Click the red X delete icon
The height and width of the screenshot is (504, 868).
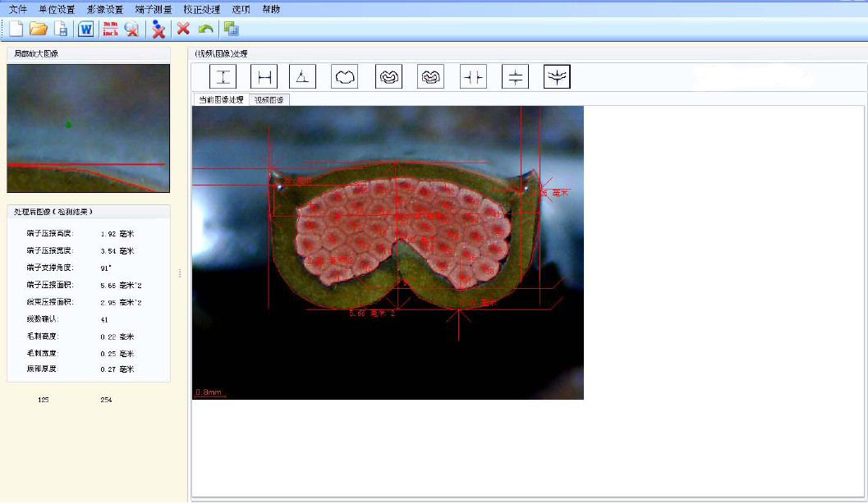point(183,30)
